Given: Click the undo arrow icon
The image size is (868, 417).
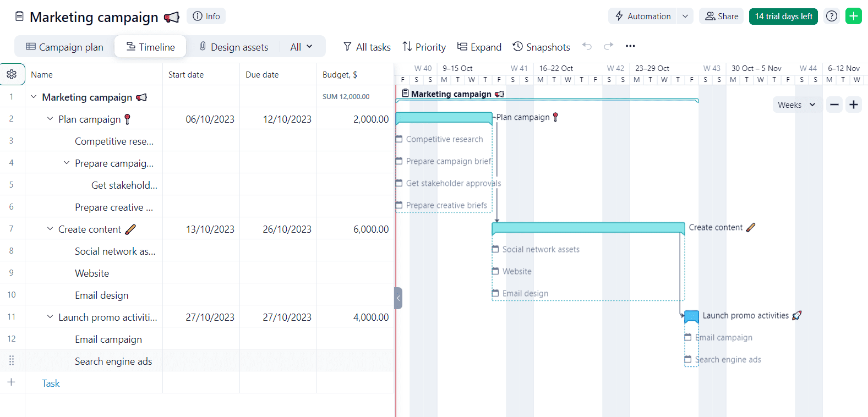Looking at the screenshot, I should pyautogui.click(x=587, y=46).
